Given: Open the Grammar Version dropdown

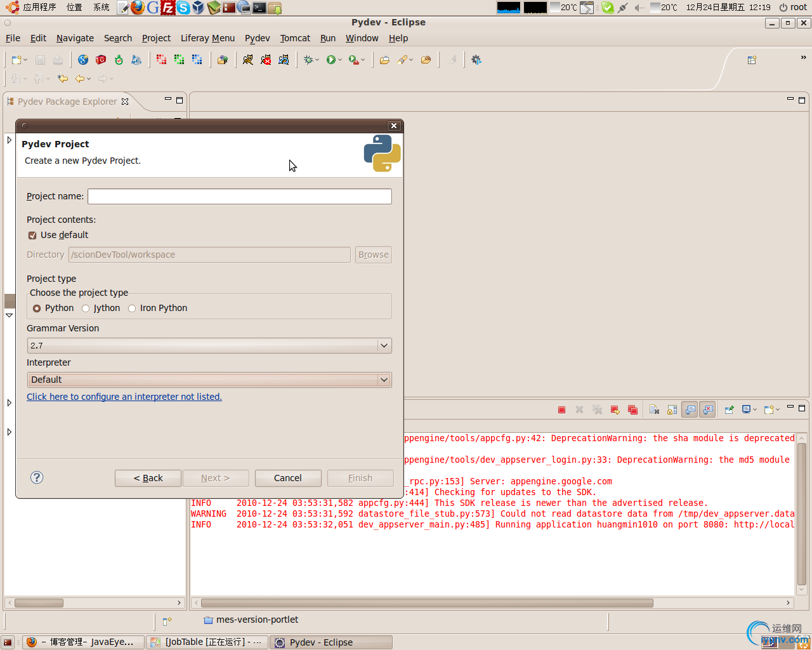Looking at the screenshot, I should (x=209, y=345).
